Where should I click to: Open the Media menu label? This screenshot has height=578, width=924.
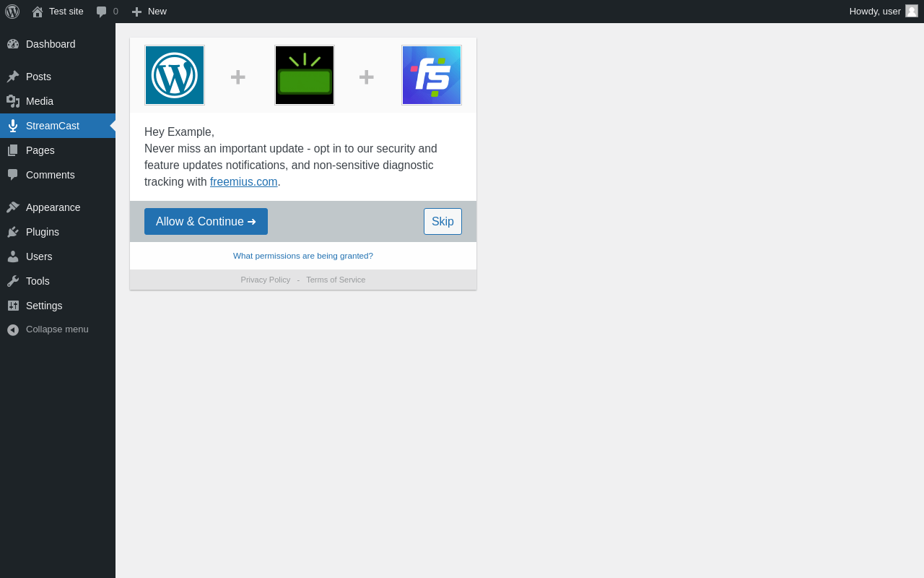40,101
